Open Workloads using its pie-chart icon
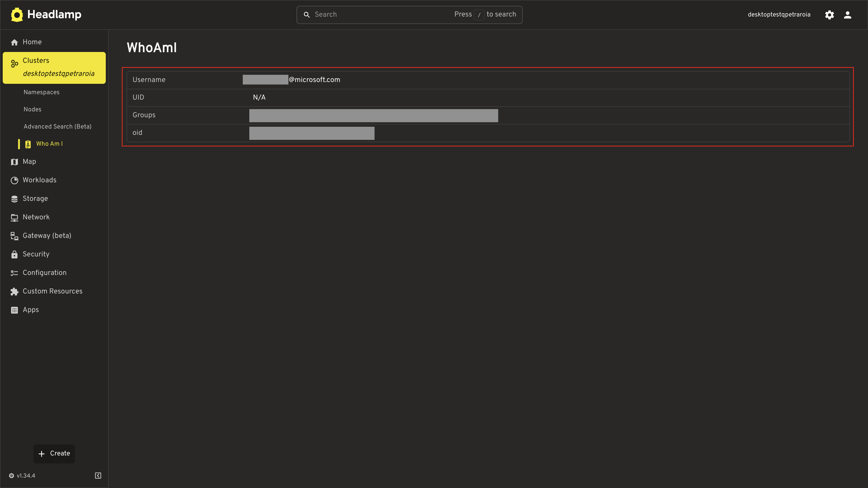This screenshot has height=488, width=868. pyautogui.click(x=14, y=180)
